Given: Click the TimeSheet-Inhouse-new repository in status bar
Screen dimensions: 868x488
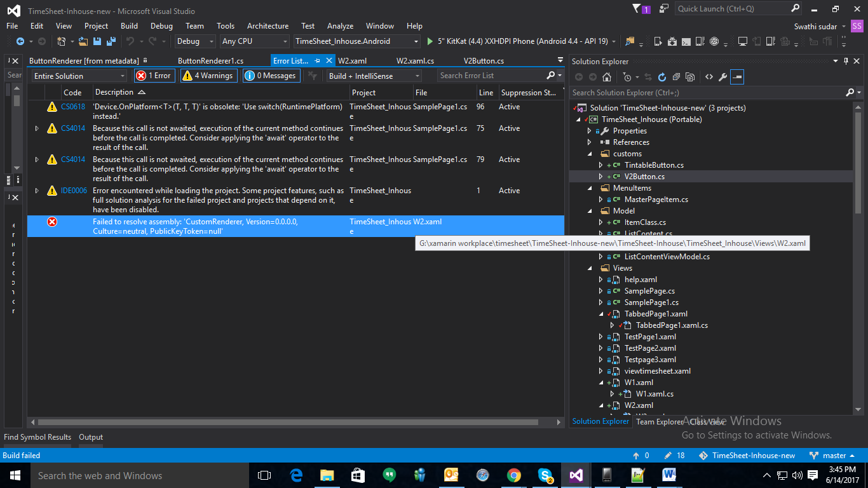Looking at the screenshot, I should point(747,456).
